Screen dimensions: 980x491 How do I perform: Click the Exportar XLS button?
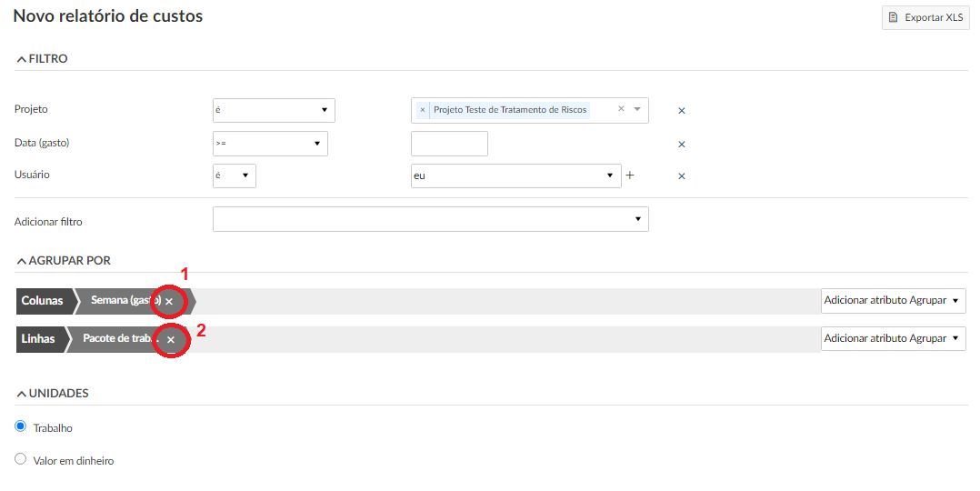coord(925,17)
